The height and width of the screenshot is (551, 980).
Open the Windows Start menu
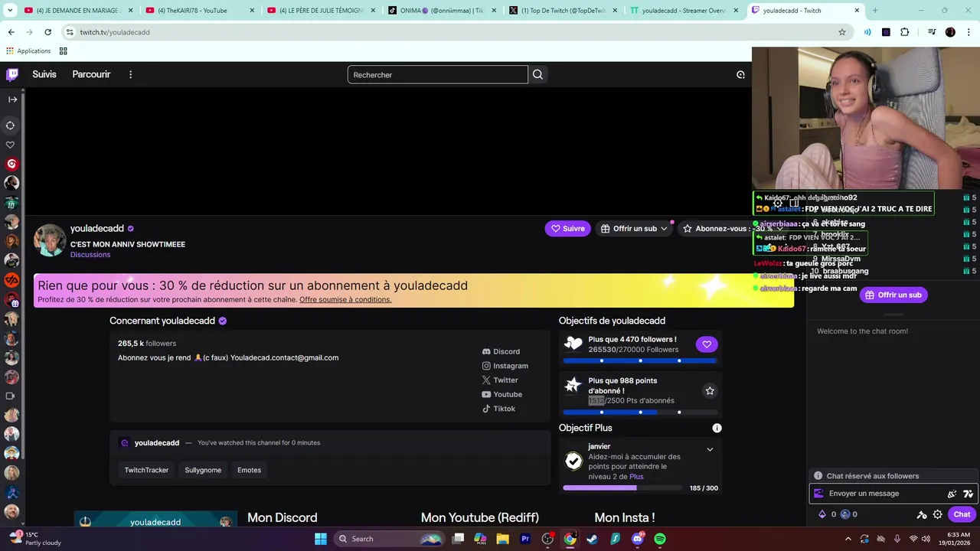pyautogui.click(x=320, y=539)
